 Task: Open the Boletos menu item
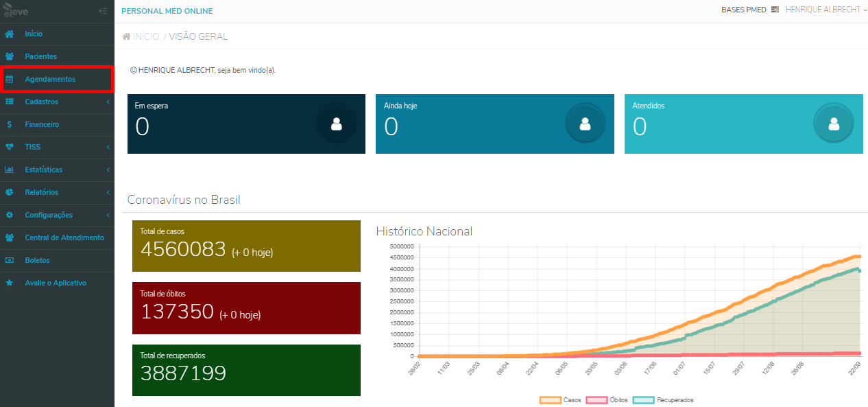57,260
